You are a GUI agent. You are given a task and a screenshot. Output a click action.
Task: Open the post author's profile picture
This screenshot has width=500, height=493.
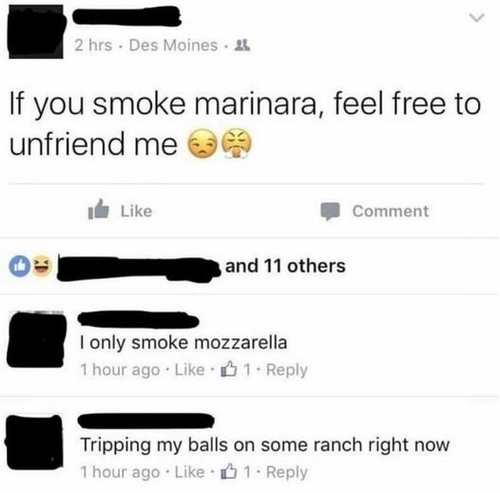(36, 32)
